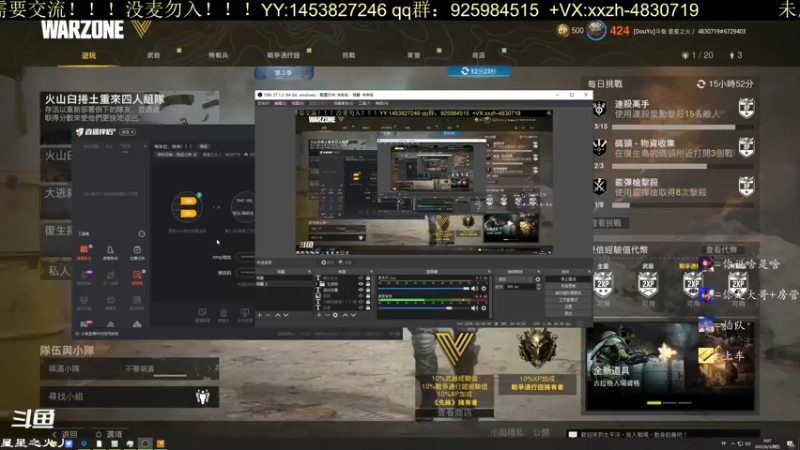Add a new scene in OBS scenes panel
This screenshot has height=450, width=800.
(260, 315)
